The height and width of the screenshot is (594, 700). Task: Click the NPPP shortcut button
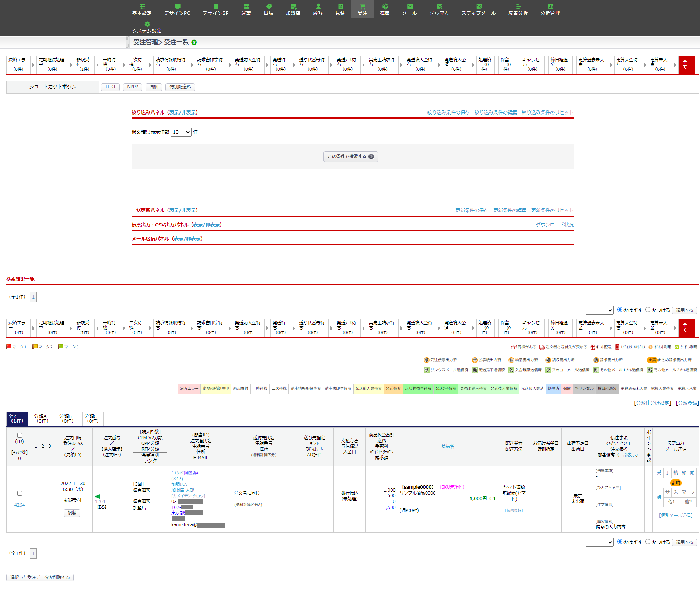pyautogui.click(x=133, y=87)
